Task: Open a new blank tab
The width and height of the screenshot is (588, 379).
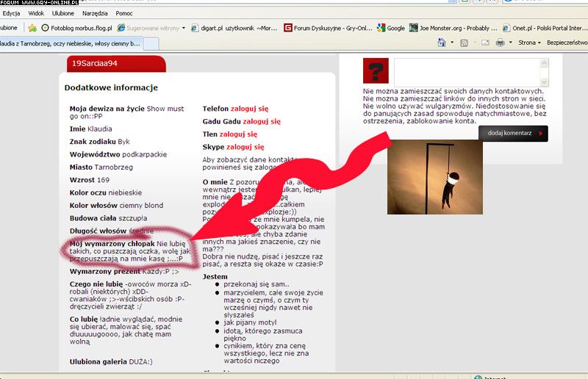Action: point(151,44)
